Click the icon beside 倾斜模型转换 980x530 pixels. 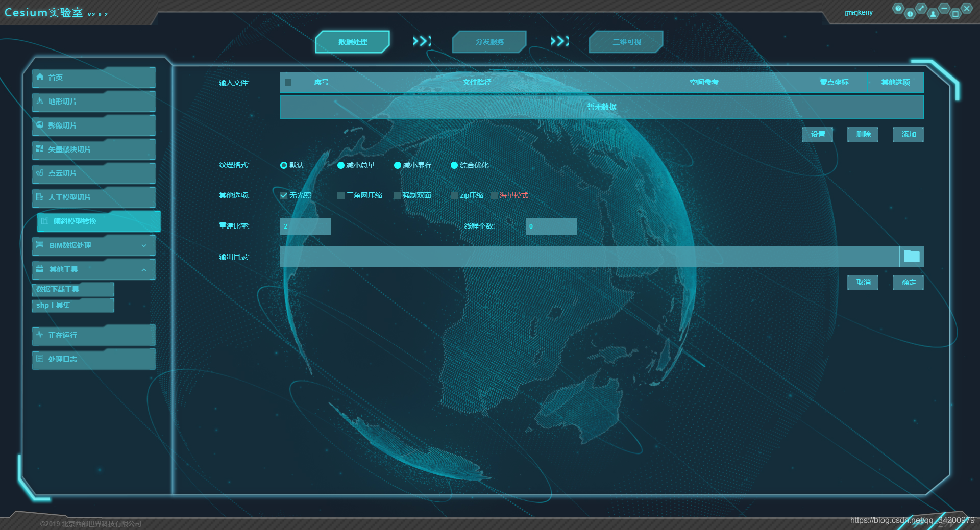coord(45,221)
